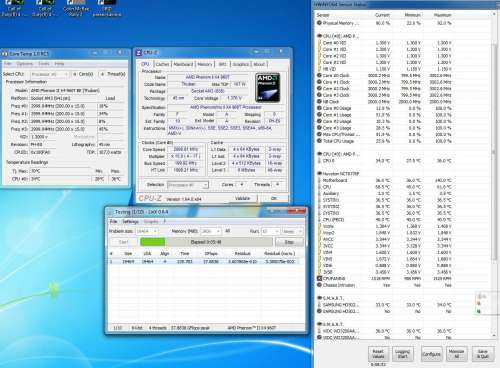Screen dimensions: 500x368
Task: Click the S.M.A.R.T. drive icon above SAMSUNG
Action: pyautogui.click(x=319, y=298)
